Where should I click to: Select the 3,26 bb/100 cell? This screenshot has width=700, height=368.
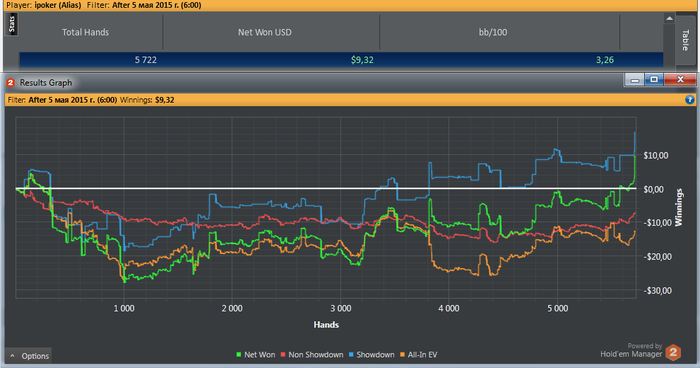point(605,60)
